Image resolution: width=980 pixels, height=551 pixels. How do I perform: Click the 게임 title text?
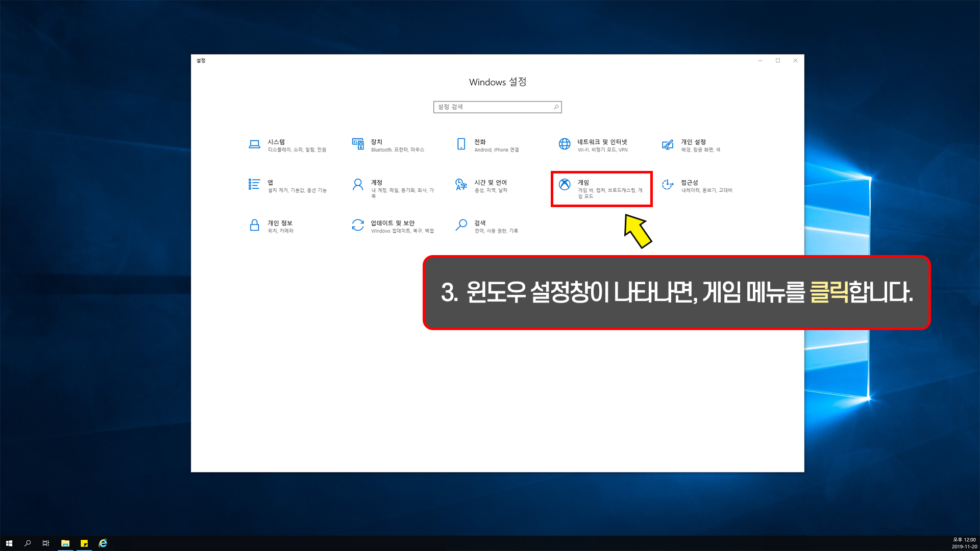(583, 183)
